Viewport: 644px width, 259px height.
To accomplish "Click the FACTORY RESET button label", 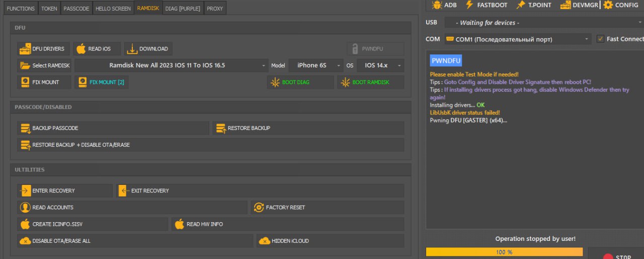I will point(285,207).
